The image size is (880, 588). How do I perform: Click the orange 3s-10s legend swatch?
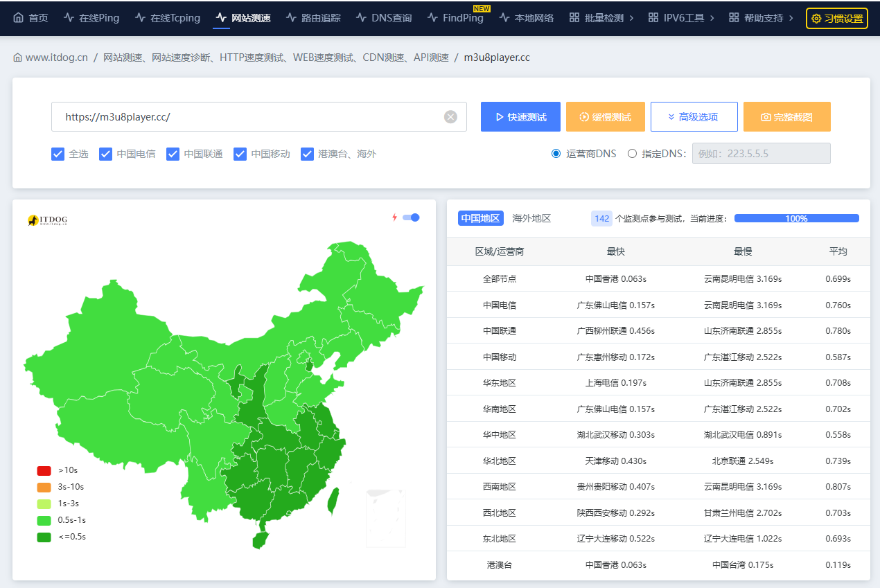pos(44,487)
